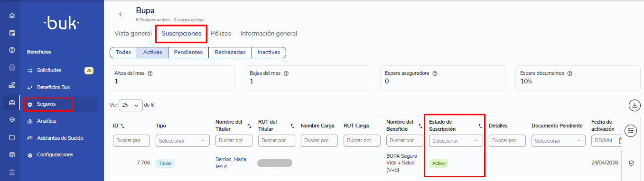Focus the RUT Carga search field
Viewport: 644px width, 181px height.
click(x=362, y=141)
